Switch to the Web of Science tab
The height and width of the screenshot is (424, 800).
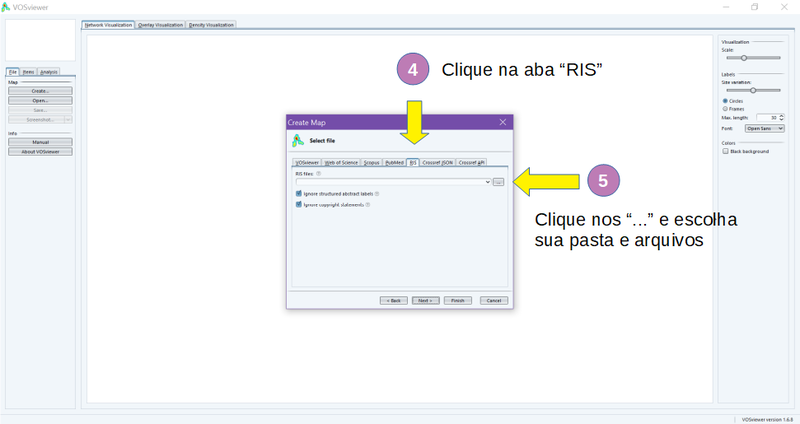(341, 162)
